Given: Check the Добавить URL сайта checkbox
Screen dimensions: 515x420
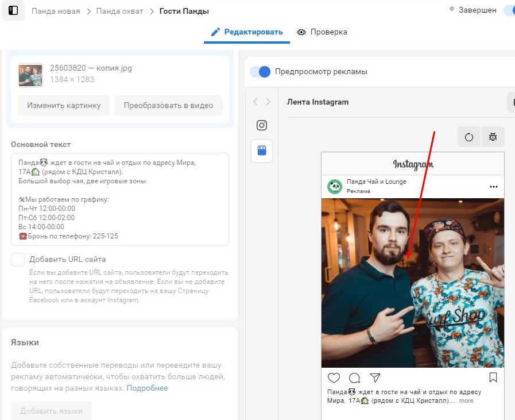Looking at the screenshot, I should click(x=18, y=259).
